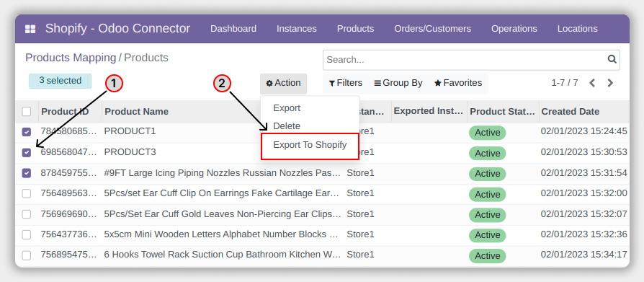Check the 6 Hooks Towel Rack row checkbox
Viewport: 644px width, 282px height.
pyautogui.click(x=26, y=255)
